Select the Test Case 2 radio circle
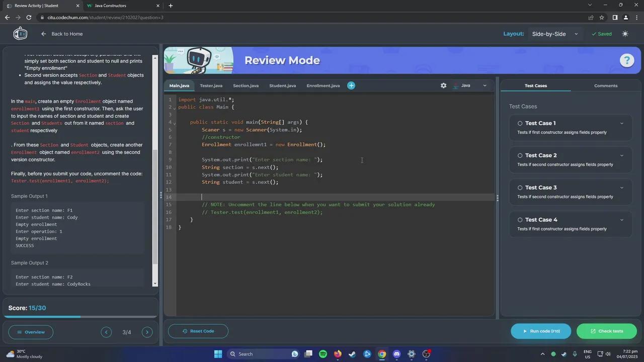The image size is (644, 362). pos(520,155)
